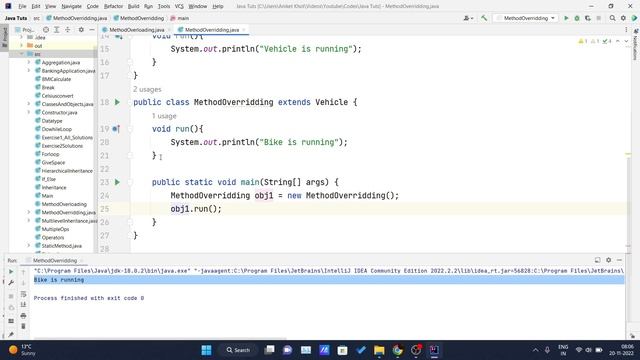
Task: Click MethodOverridding.java breadcrumb in navigation bar
Action: [76, 18]
